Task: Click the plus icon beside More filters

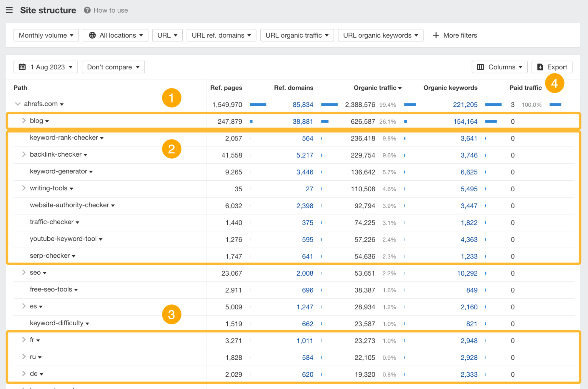Action: coord(436,35)
